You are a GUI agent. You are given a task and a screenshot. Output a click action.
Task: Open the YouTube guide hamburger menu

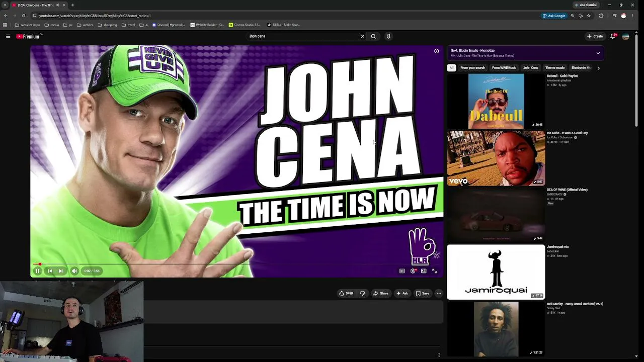pos(8,36)
